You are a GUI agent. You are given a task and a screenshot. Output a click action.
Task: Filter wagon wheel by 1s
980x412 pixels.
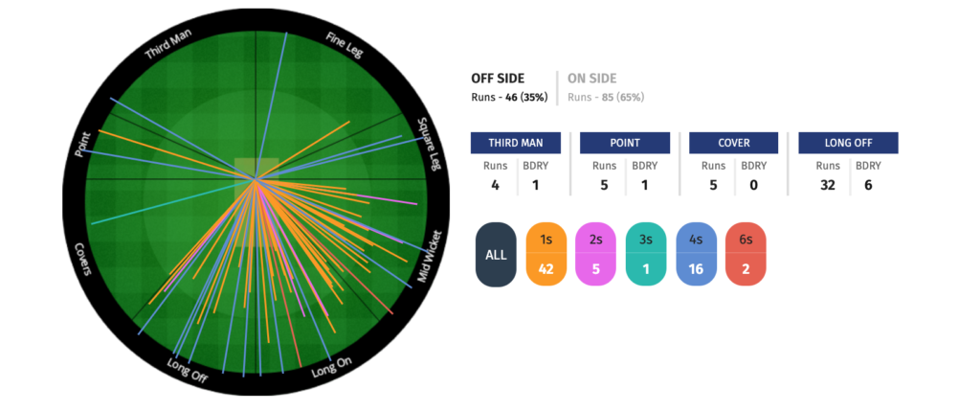(x=546, y=254)
